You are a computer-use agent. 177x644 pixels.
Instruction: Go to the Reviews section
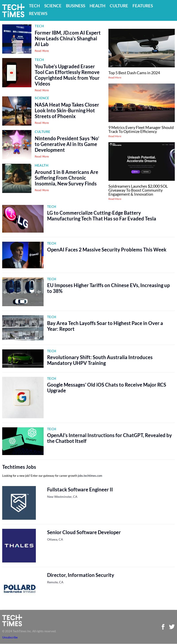tap(38, 14)
